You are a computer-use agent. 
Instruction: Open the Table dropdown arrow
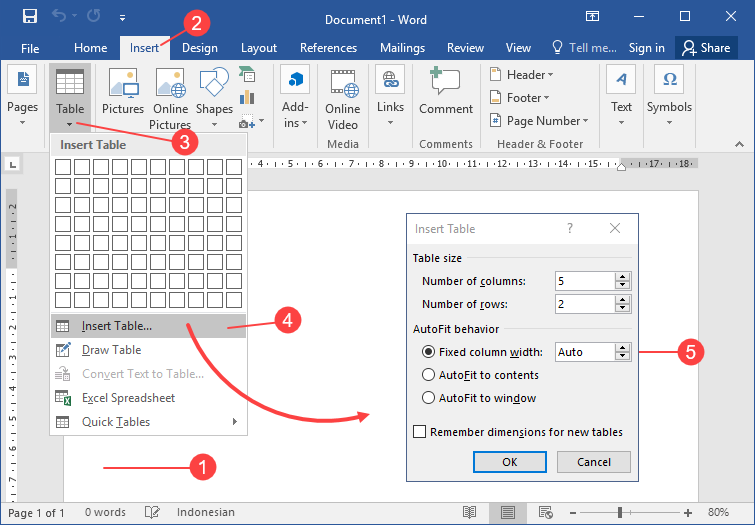(70, 125)
